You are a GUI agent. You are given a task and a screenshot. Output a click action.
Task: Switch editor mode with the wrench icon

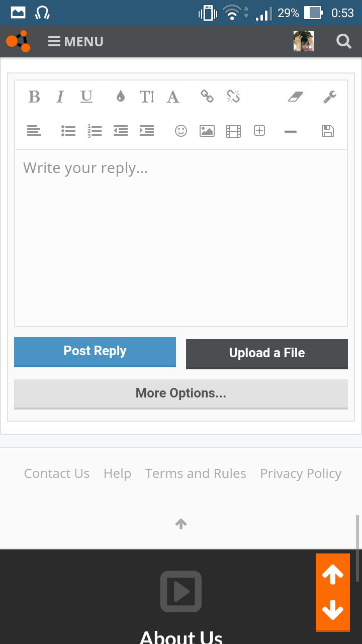pyautogui.click(x=330, y=97)
